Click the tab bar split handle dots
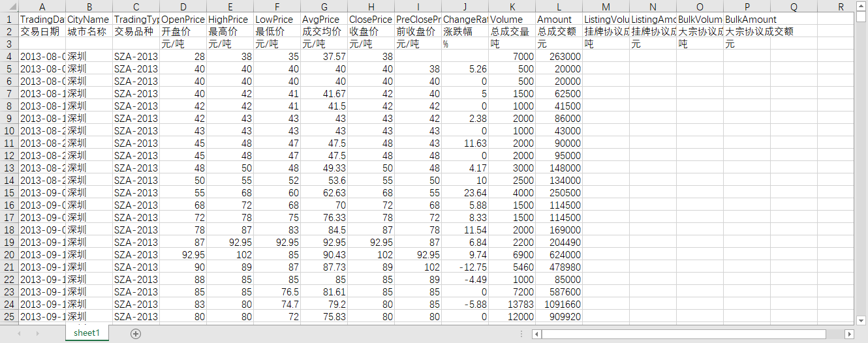Viewport: 868px width, 343px height. [x=521, y=334]
